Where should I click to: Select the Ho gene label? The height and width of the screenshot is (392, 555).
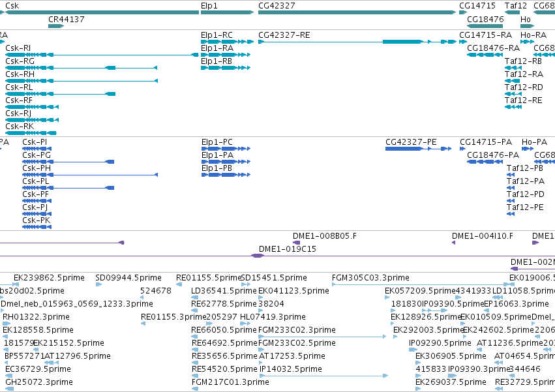(526, 20)
